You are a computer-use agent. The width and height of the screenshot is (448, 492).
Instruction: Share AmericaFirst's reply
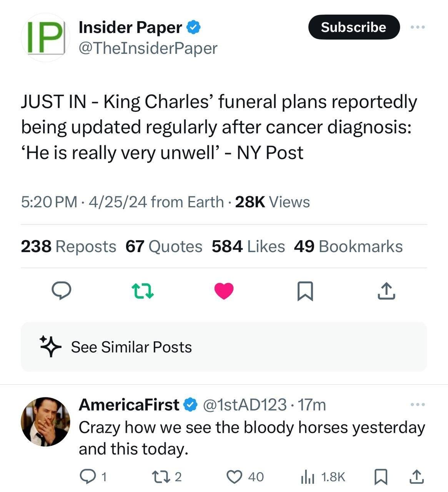coord(416,477)
